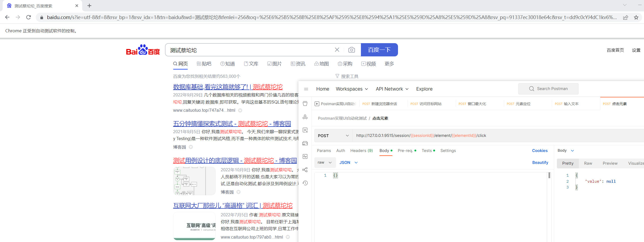Click the 百度一下 search button
The height and width of the screenshot is (242, 644).
[x=379, y=50]
